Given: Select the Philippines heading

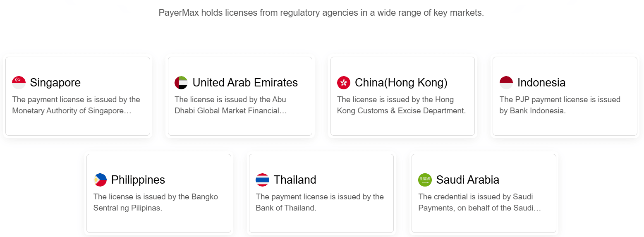Looking at the screenshot, I should (138, 180).
